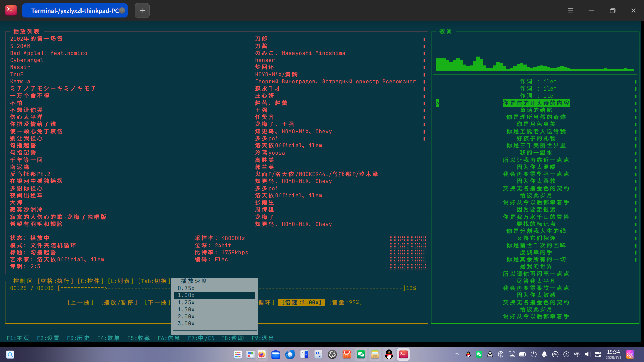Viewport: 644px width, 362px height.
Task: Click the 倍速:1.00x speed control
Action: click(302, 302)
